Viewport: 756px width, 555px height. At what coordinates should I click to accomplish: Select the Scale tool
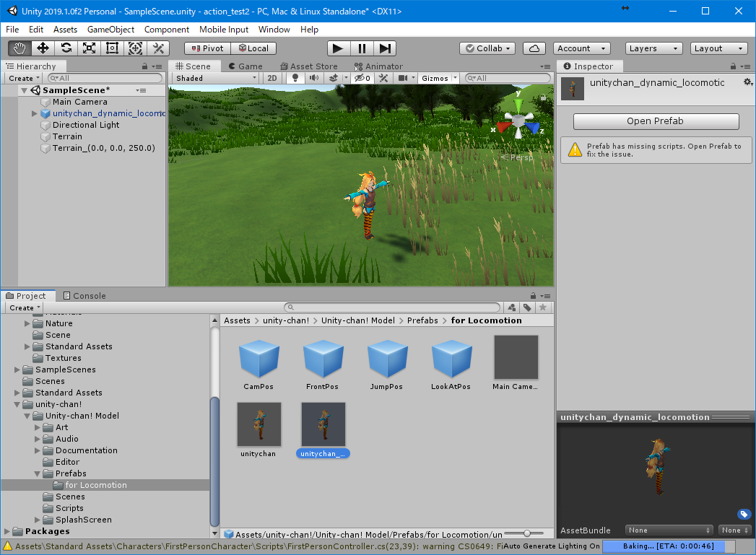90,48
